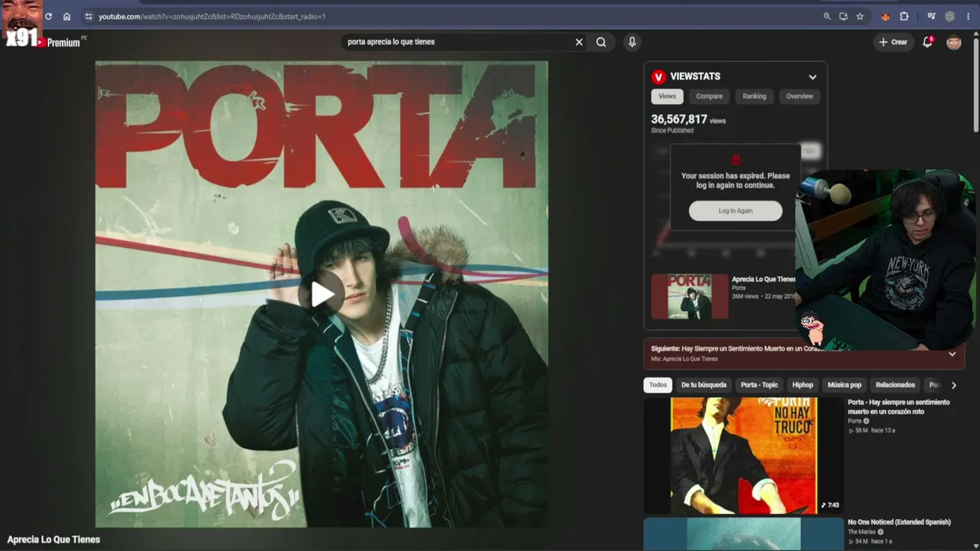Open the No Hay Truco video thumbnail

pos(743,455)
